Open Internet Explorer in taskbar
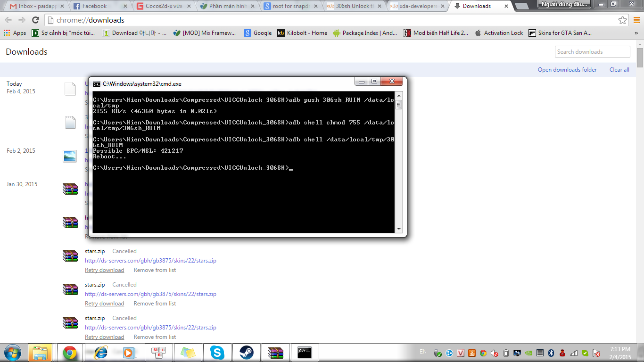644x362 pixels. coord(100,353)
